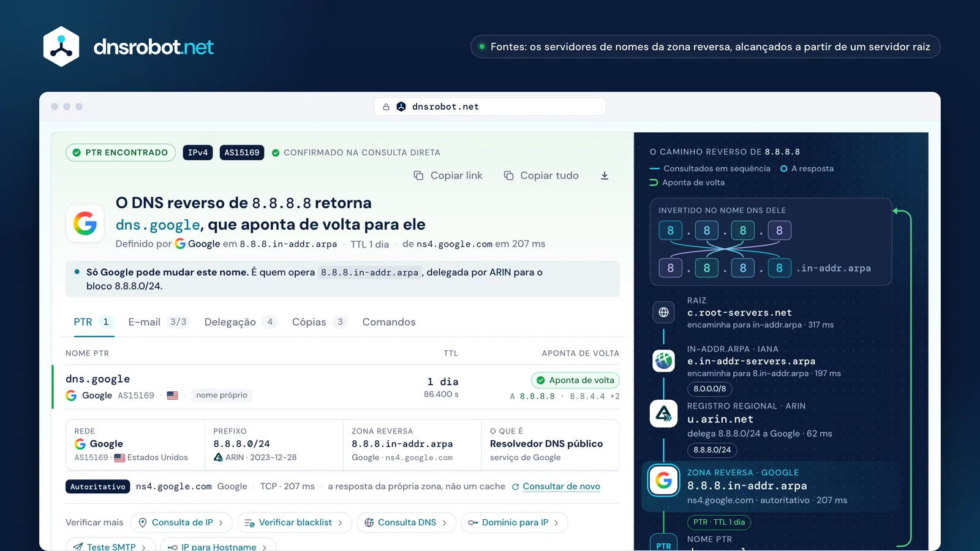Click the 8.8.8.0/24 pill in timeline
Viewport: 980px width, 551px height.
(712, 450)
